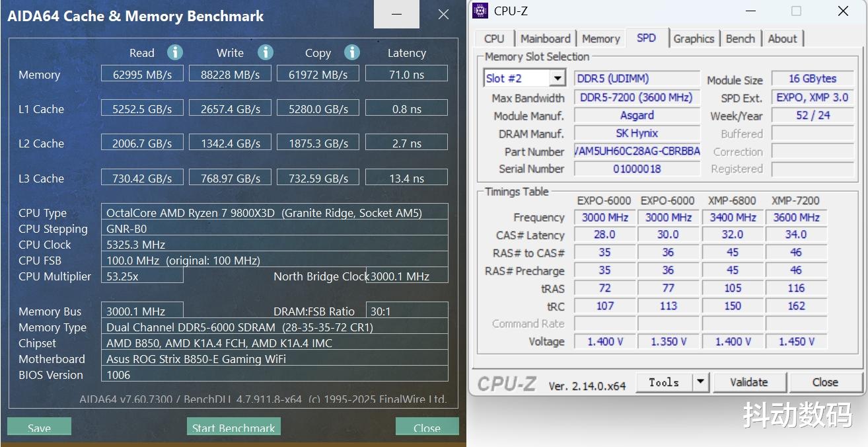The image size is (868, 447).
Task: Switch to the CPU tab in CPU-Z
Action: [494, 39]
